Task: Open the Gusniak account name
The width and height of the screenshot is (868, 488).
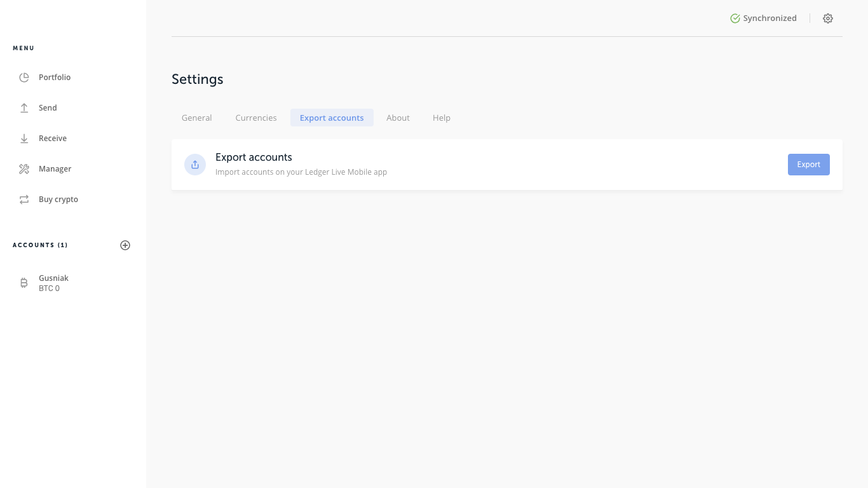Action: [x=53, y=278]
